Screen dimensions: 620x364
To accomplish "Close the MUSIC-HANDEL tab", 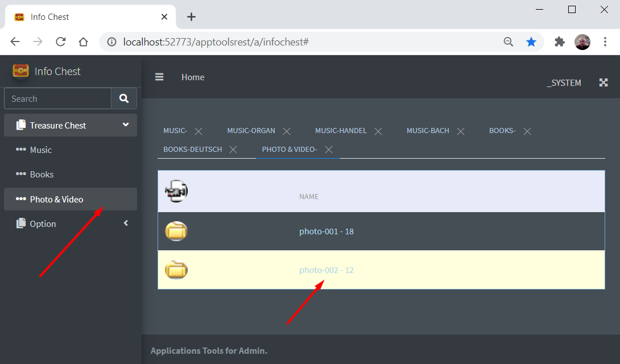I will tap(378, 131).
